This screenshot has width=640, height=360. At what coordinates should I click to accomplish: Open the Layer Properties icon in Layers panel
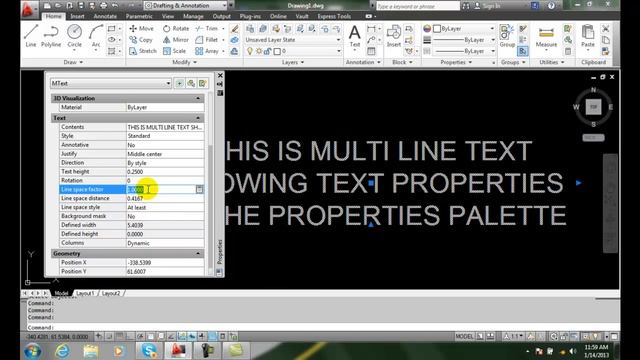pyautogui.click(x=250, y=29)
